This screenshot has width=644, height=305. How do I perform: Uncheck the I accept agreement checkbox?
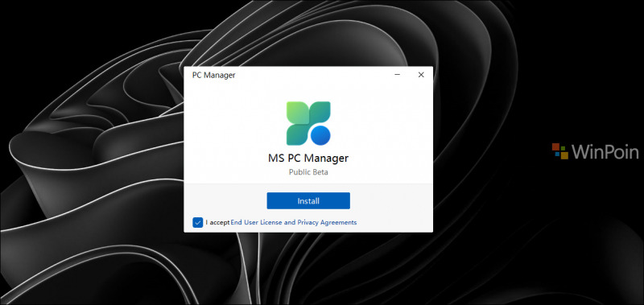tap(197, 222)
